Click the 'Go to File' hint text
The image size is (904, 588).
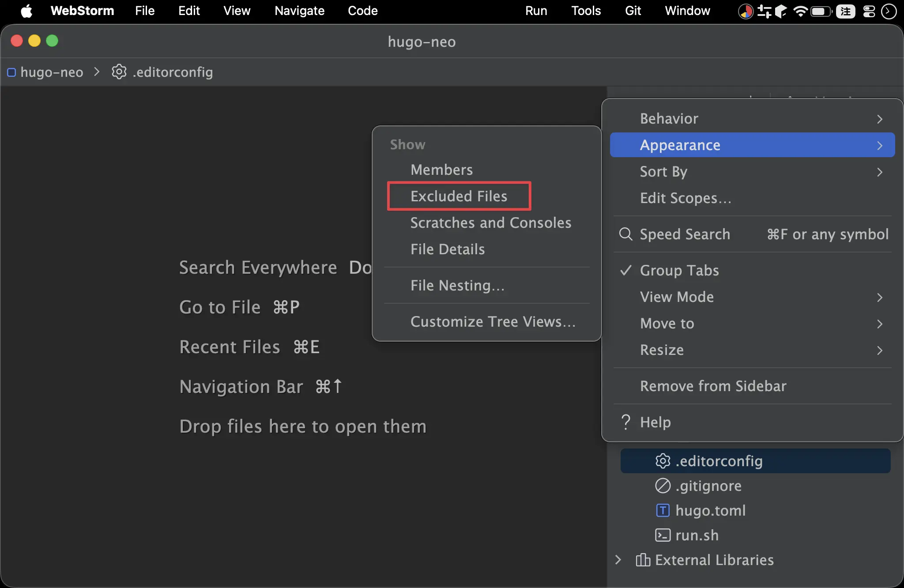coord(220,307)
